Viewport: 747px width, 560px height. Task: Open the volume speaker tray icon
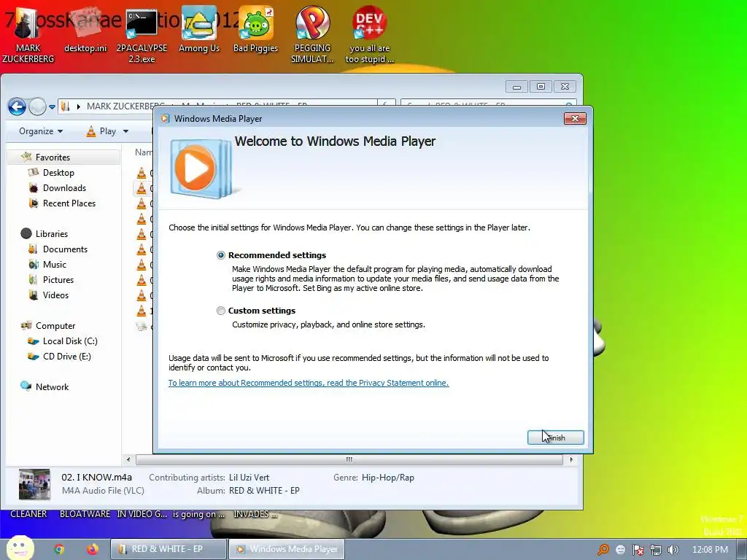point(673,550)
